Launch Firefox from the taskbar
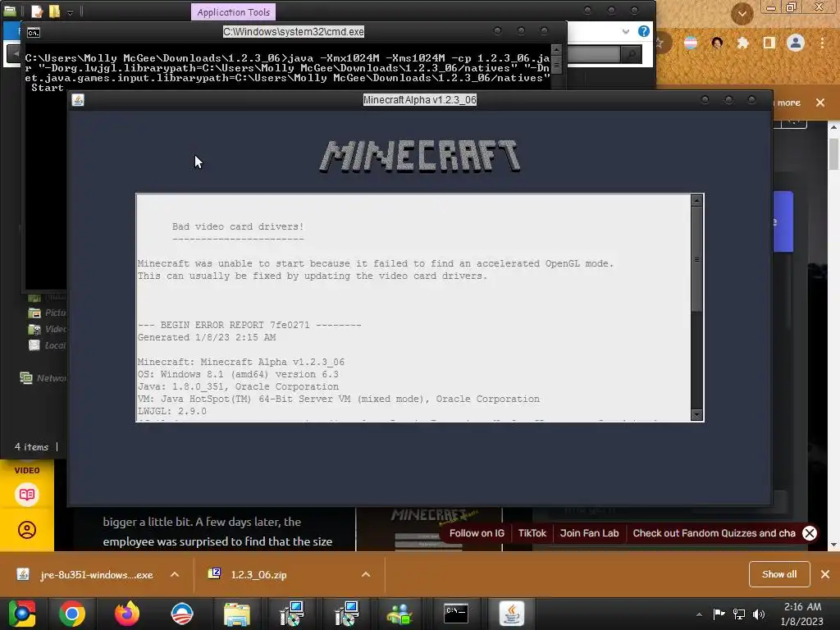 coord(127,614)
